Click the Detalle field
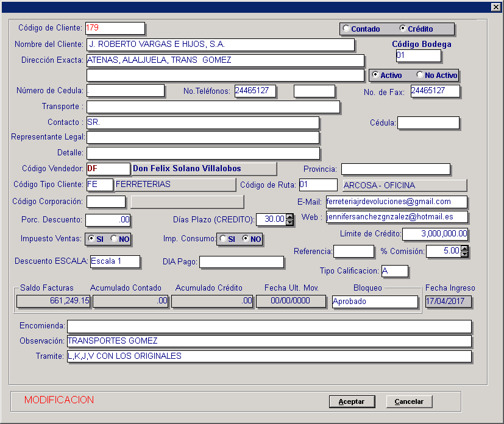This screenshot has width=504, height=424. tap(203, 154)
